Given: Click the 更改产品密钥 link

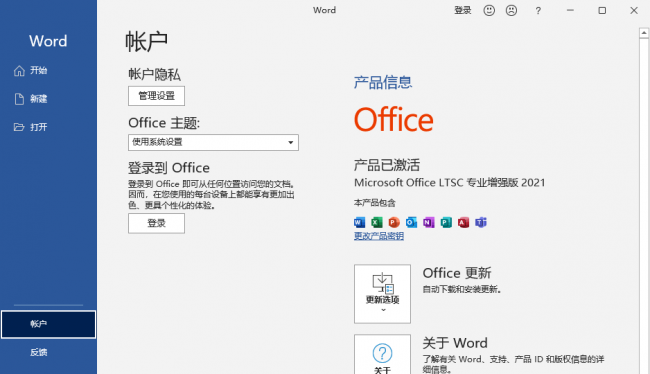Looking at the screenshot, I should [x=379, y=236].
